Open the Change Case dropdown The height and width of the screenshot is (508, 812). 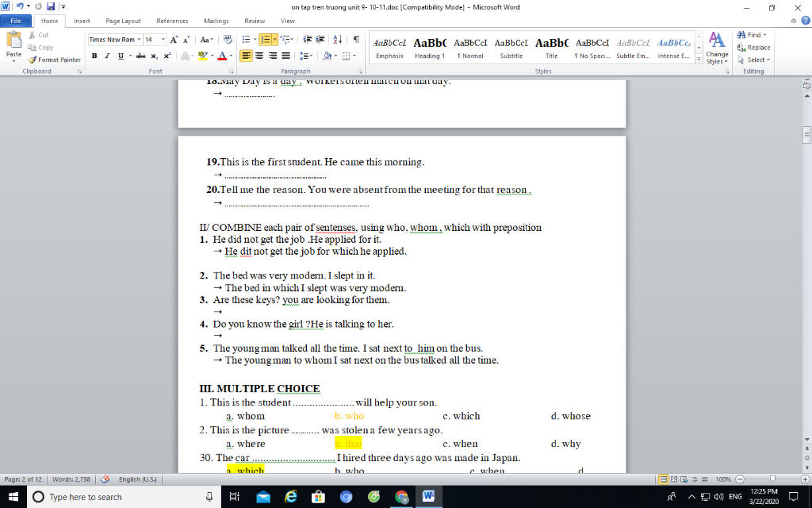(207, 40)
